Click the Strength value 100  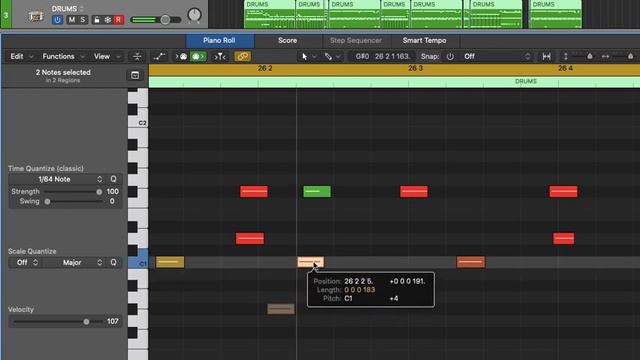pyautogui.click(x=113, y=191)
